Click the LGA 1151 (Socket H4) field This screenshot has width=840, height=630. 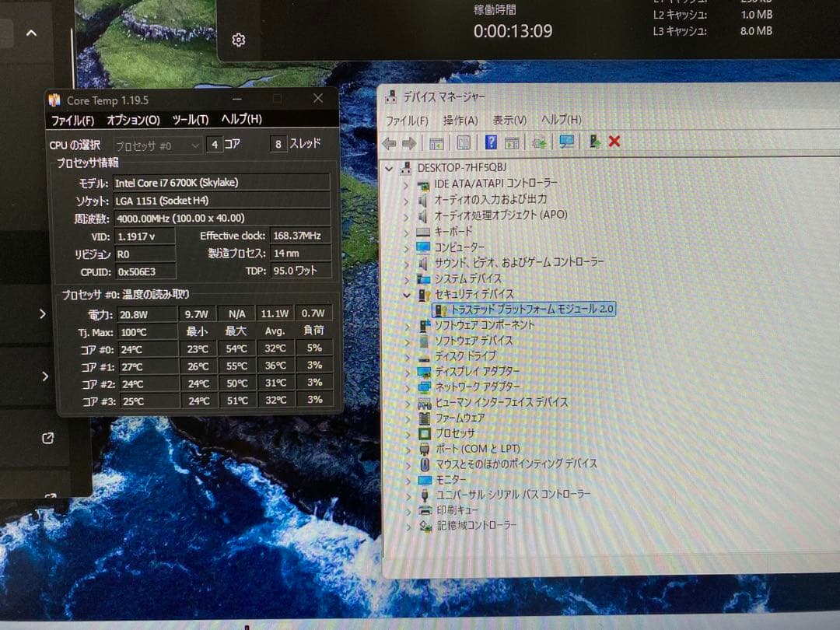[x=222, y=201]
